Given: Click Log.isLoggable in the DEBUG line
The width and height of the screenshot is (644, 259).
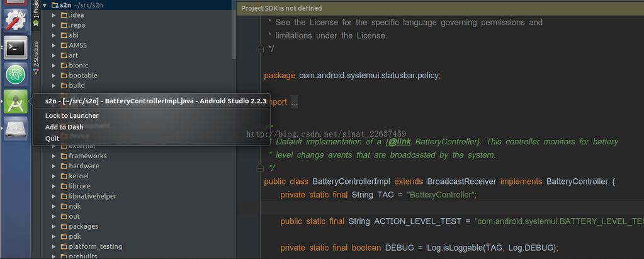Looking at the screenshot, I should [x=455, y=248].
